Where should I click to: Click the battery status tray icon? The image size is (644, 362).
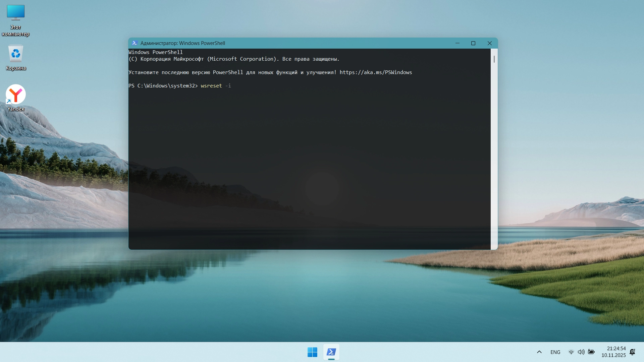tap(591, 352)
